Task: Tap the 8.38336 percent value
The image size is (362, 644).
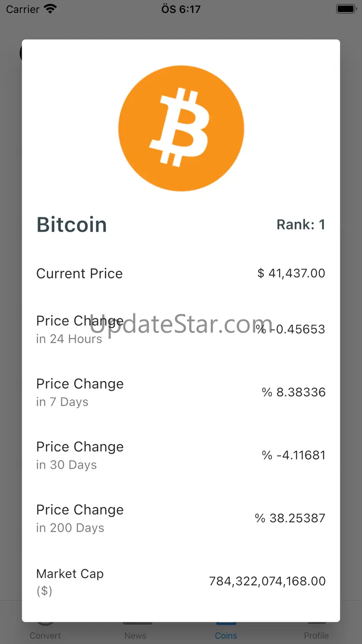Action: 294,392
